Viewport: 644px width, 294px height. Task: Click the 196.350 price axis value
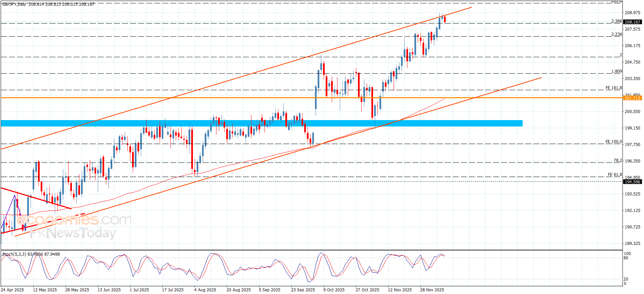click(632, 161)
